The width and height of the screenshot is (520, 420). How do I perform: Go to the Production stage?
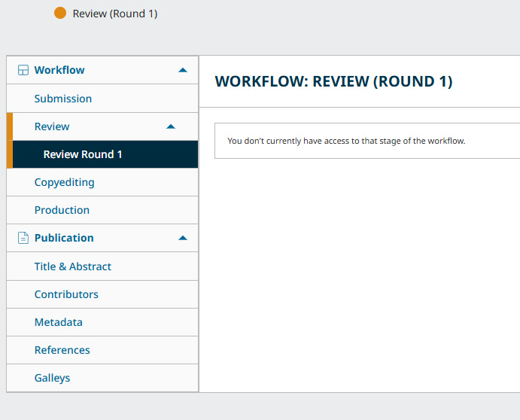pyautogui.click(x=102, y=210)
